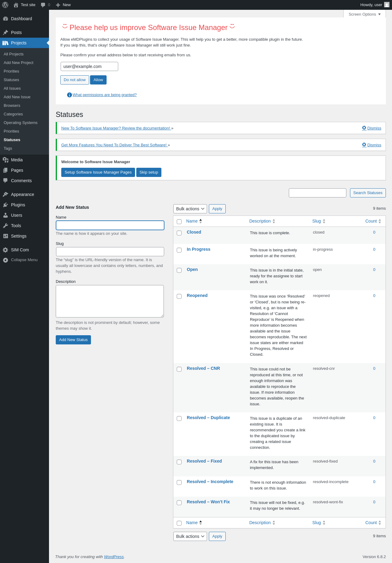Click Setup Software Issue Manager Pages button
This screenshot has height=563, width=392.
pos(98,172)
